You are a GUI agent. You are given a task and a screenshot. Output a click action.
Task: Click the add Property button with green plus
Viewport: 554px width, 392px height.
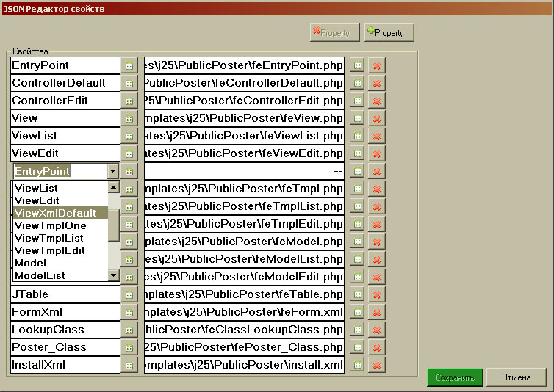pyautogui.click(x=389, y=33)
